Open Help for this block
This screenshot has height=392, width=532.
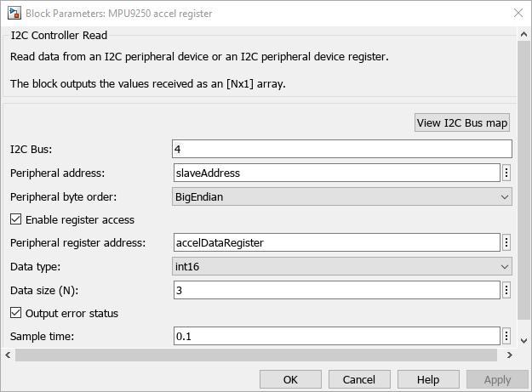pos(428,379)
